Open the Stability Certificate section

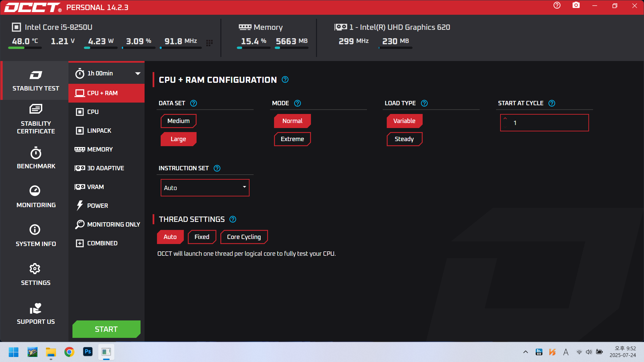[35, 119]
